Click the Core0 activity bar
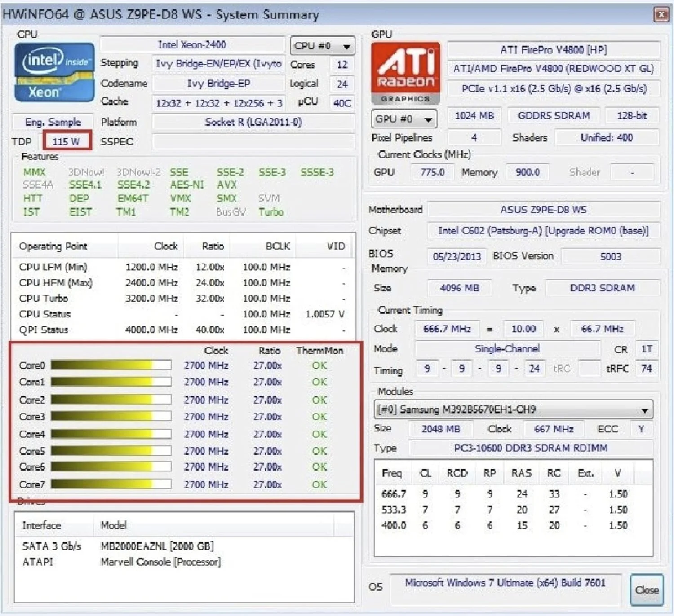Screen dimensions: 674x616 (x=110, y=365)
